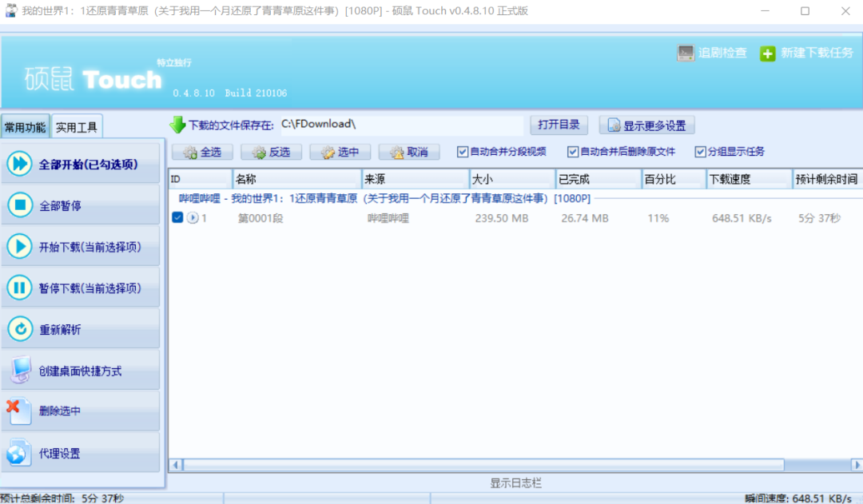Switch to the 常用功能 tab
The image size is (863, 504).
tap(25, 125)
